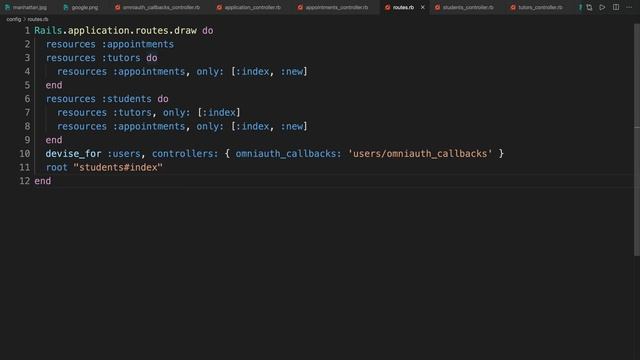Image resolution: width=640 pixels, height=360 pixels.
Task: Click the routes.rb breadcrumb item
Action: pos(38,19)
